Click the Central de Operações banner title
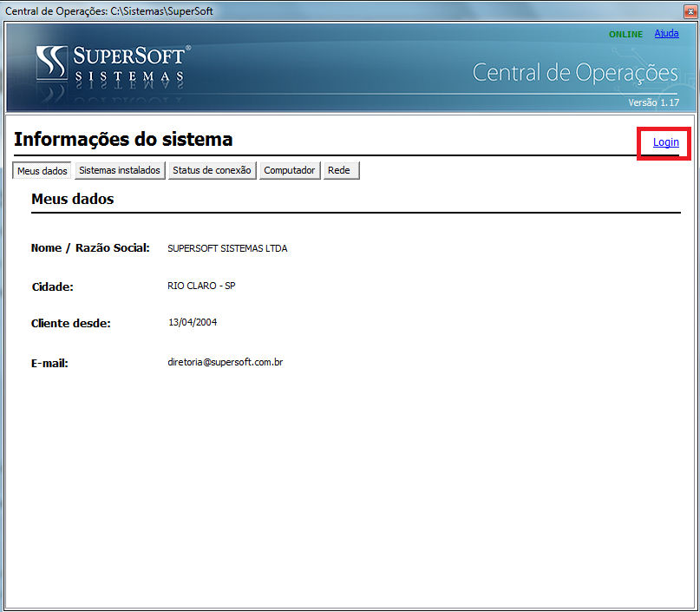Screen dimensions: 700x612 (575, 73)
